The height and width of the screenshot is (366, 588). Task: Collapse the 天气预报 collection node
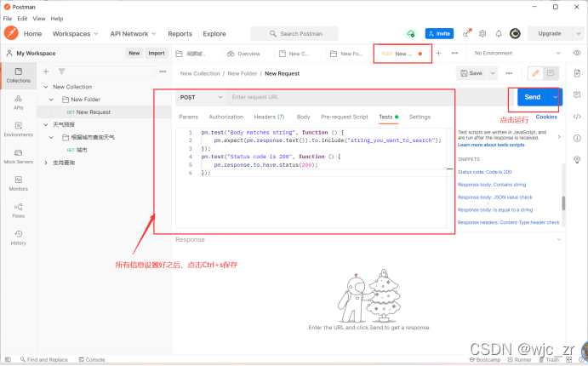tap(46, 124)
